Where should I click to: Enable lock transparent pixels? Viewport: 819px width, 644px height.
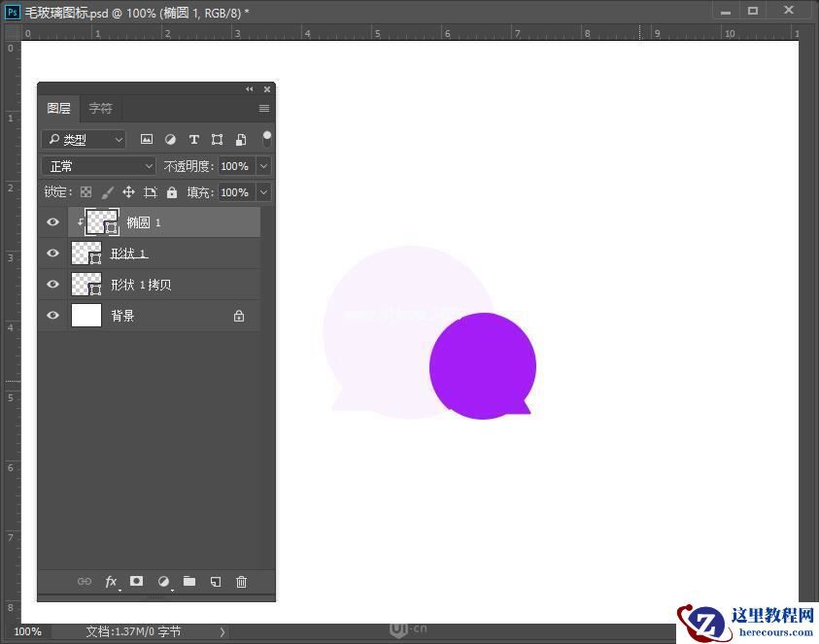[x=85, y=191]
